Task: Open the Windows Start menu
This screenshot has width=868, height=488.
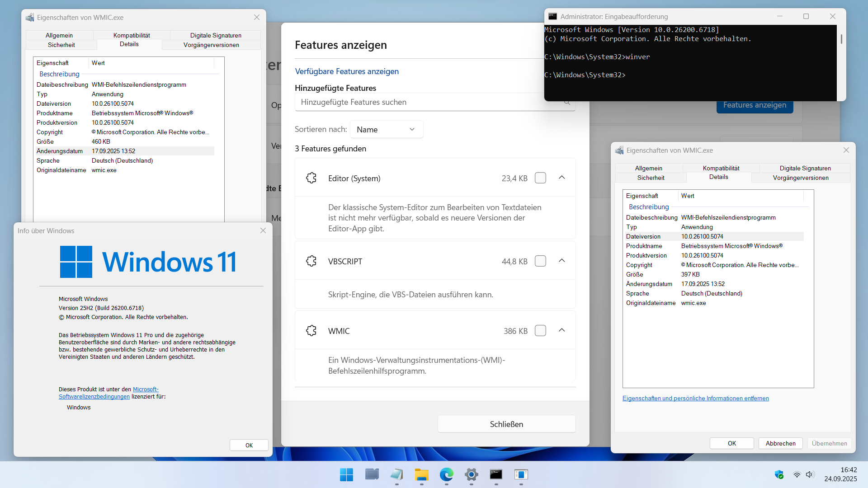Action: (346, 474)
